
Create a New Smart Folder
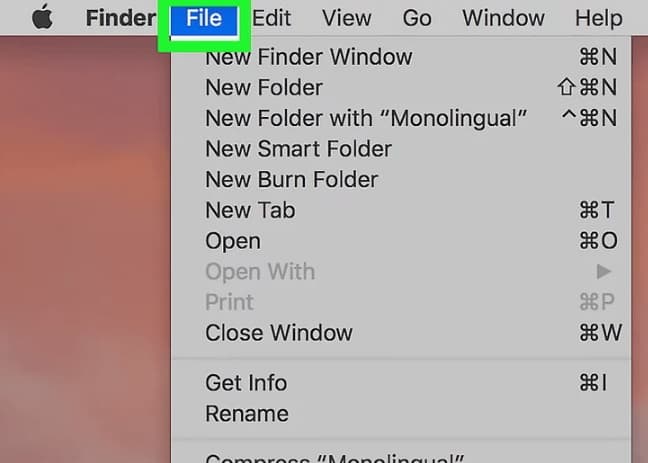tap(298, 149)
